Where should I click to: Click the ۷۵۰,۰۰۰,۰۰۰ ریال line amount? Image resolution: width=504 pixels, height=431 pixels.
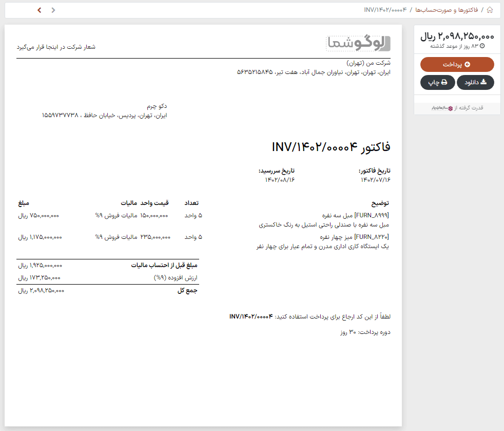(x=38, y=216)
